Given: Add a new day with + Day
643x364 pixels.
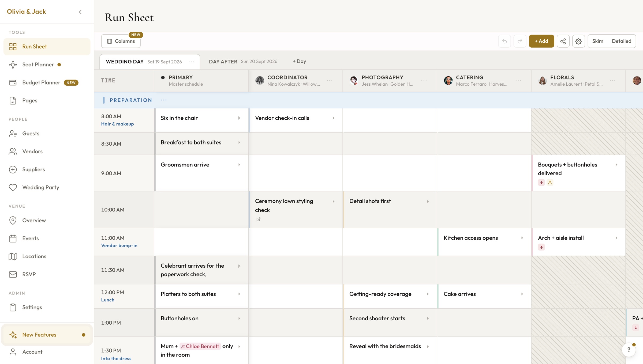Looking at the screenshot, I should point(299,61).
